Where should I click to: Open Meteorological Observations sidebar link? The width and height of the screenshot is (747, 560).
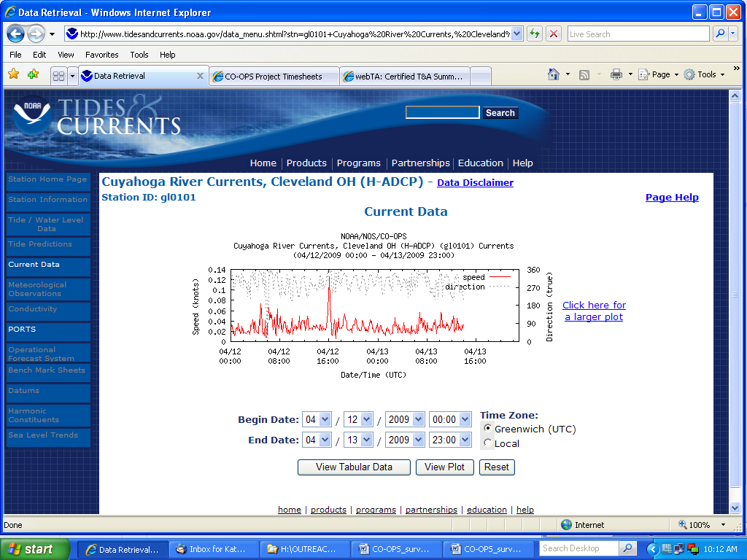coord(47,289)
